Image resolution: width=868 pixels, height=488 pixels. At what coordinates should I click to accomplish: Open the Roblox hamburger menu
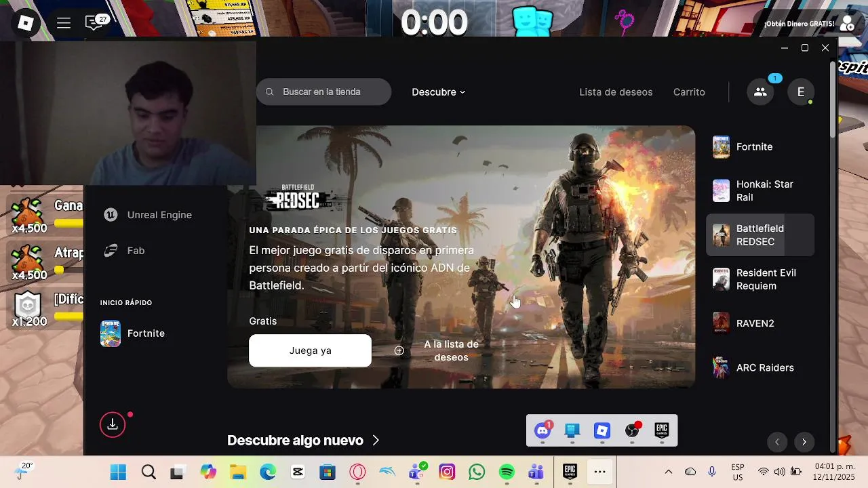pyautogui.click(x=64, y=24)
